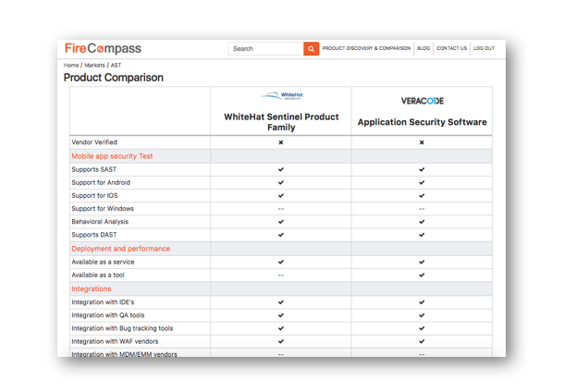Image resolution: width=564 pixels, height=392 pixels.
Task: Select the Vendor Verified row label
Action: coord(94,142)
